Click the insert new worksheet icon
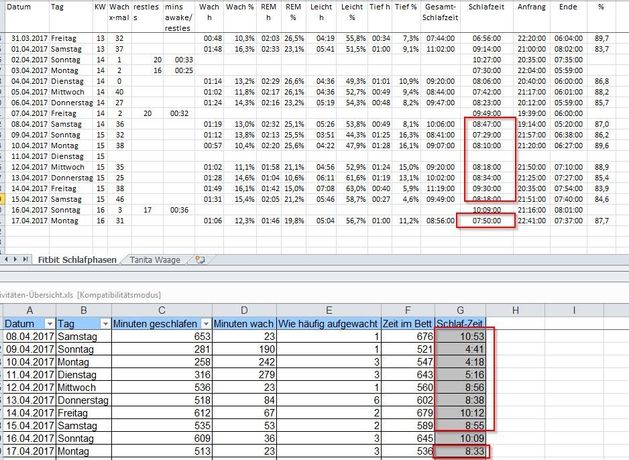Screen dimensions: 629x460 (x=201, y=260)
